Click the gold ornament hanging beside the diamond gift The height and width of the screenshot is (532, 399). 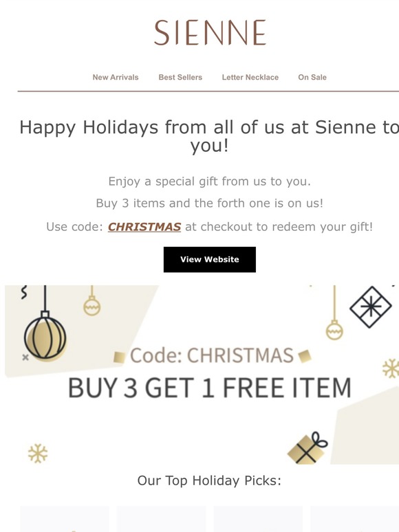click(334, 330)
